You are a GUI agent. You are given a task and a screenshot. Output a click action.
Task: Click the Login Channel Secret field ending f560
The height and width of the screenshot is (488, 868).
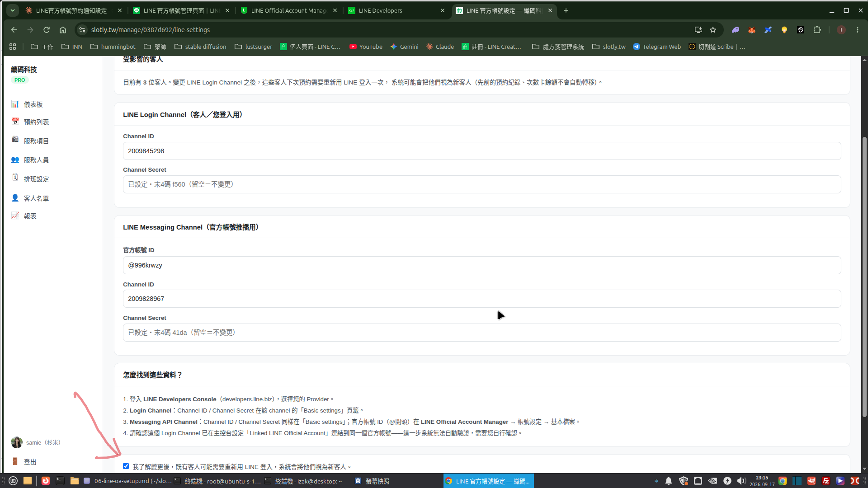tap(482, 184)
